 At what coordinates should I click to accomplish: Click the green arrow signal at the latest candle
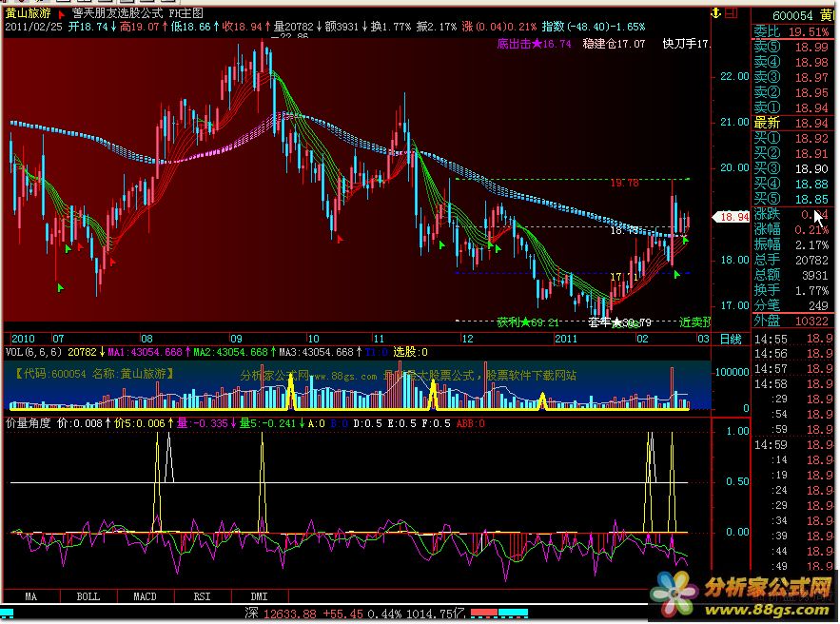click(x=686, y=241)
